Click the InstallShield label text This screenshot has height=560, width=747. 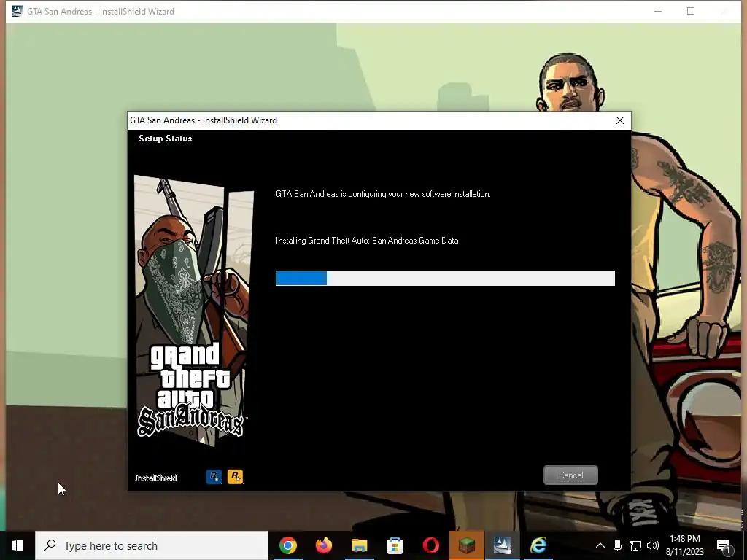(156, 478)
